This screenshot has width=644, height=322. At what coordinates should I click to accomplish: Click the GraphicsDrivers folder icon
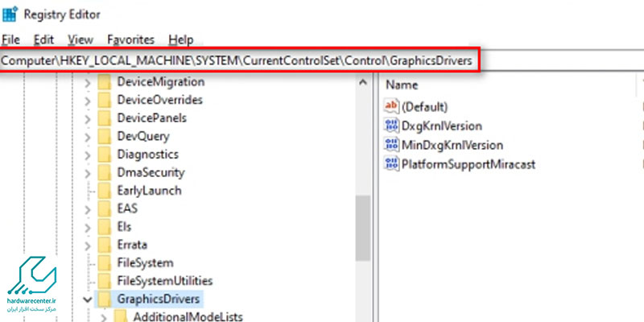(105, 299)
